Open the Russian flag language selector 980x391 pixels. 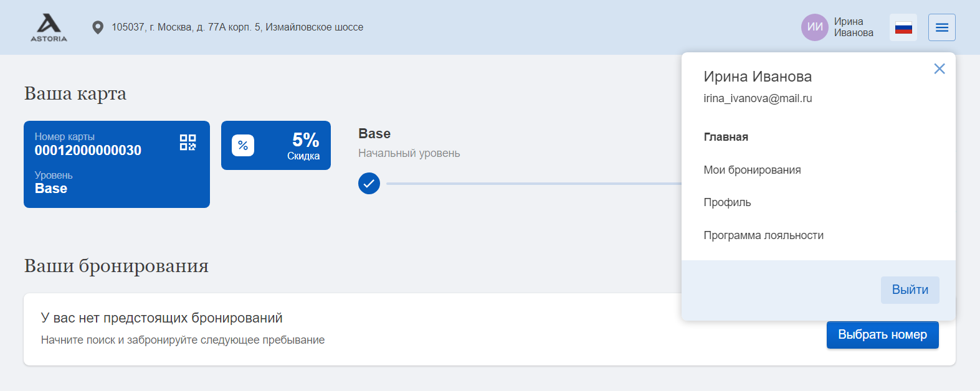click(x=903, y=27)
